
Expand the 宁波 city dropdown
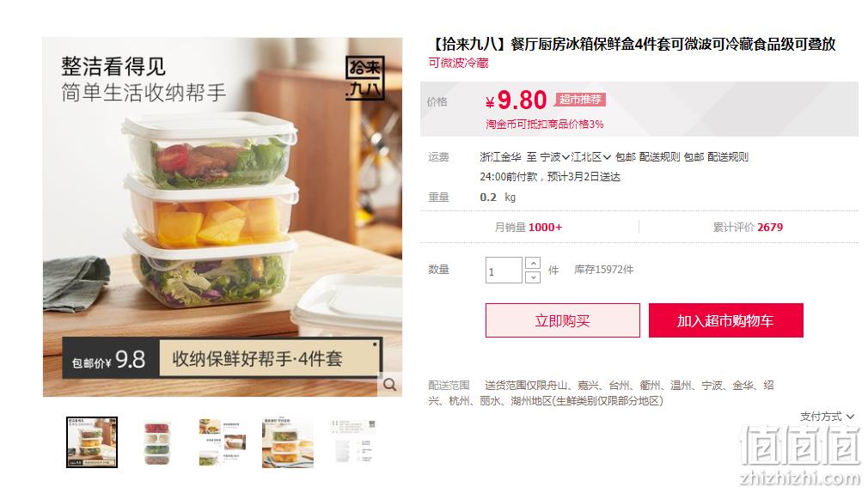click(554, 157)
